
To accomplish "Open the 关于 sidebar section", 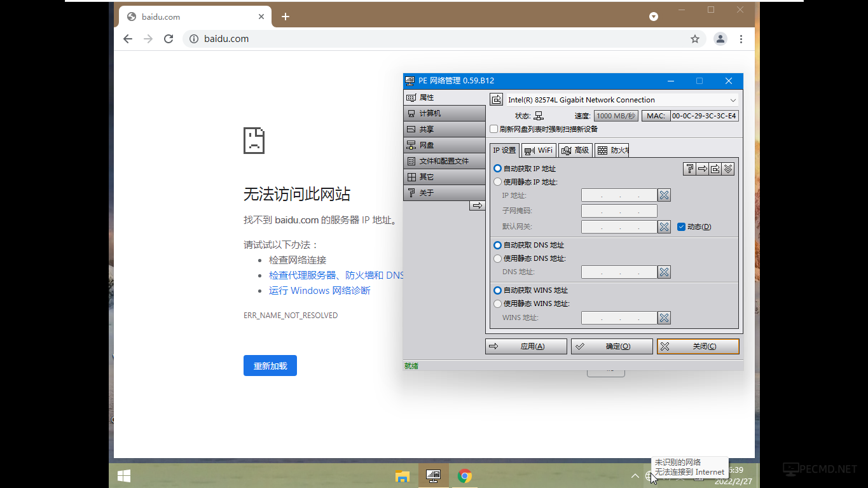I will coord(444,193).
